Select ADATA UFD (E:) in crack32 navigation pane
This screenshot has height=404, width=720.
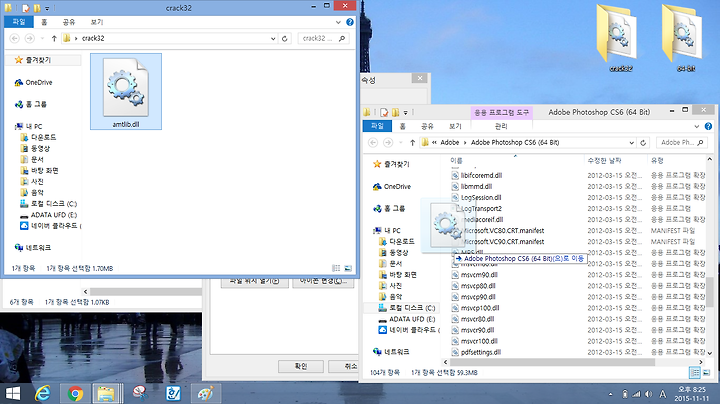[x=49, y=215]
